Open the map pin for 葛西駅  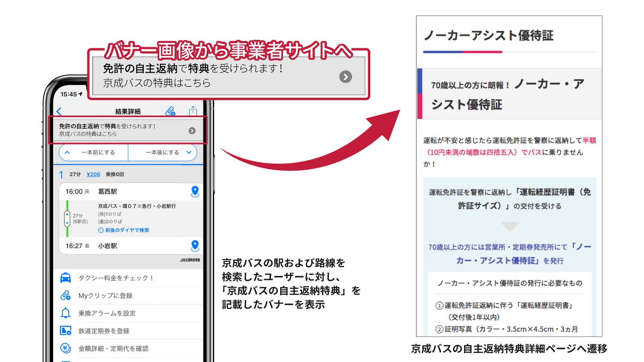(195, 191)
